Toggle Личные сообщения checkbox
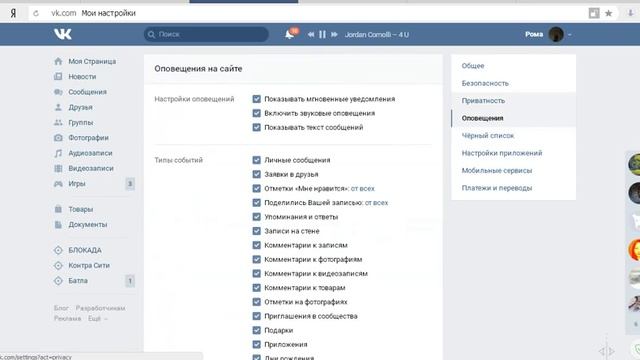The height and width of the screenshot is (360, 640). (x=256, y=160)
